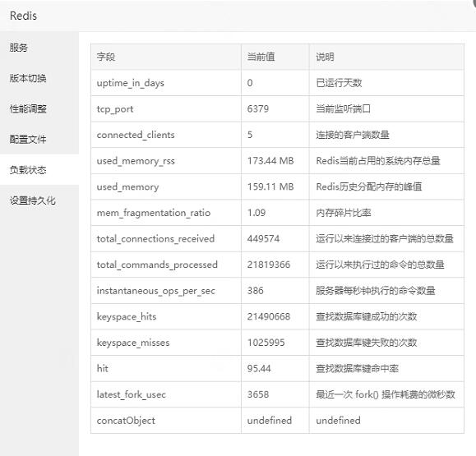Click the 449574 value
Image resolution: width=476 pixels, height=456 pixels.
[264, 239]
